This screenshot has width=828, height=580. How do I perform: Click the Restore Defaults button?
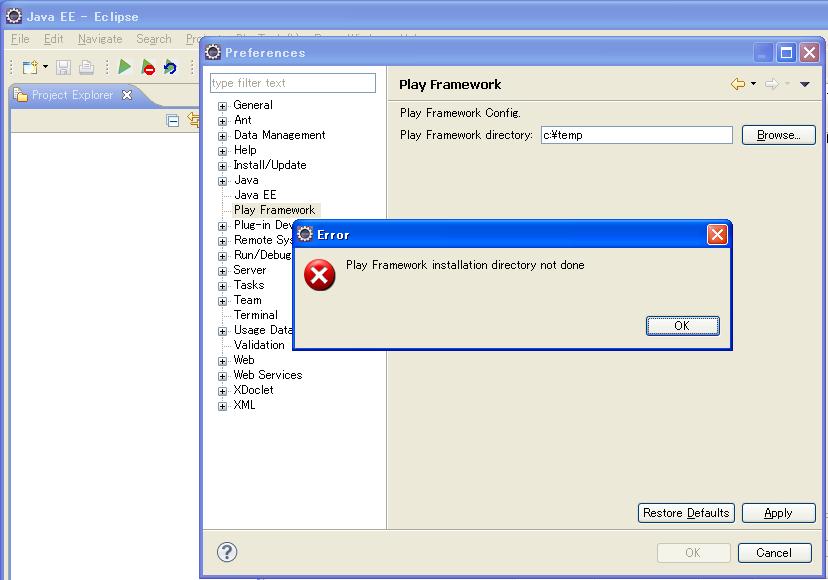686,513
